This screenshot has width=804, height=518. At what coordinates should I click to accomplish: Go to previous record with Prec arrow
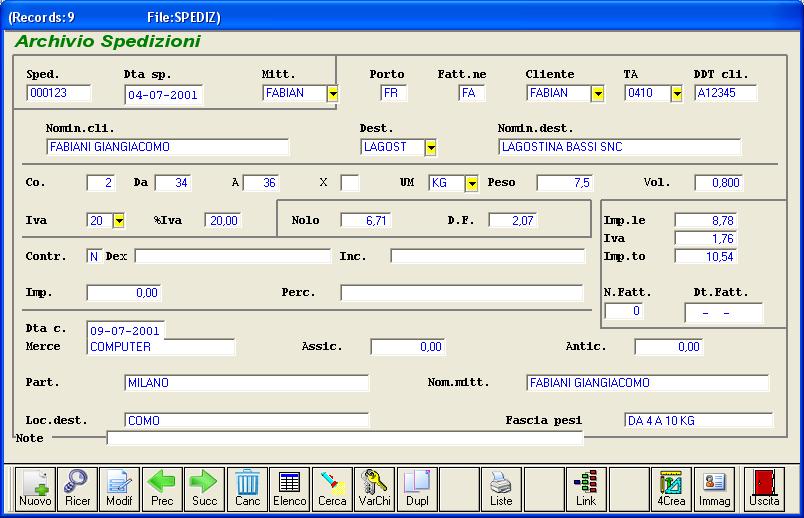pyautogui.click(x=162, y=489)
